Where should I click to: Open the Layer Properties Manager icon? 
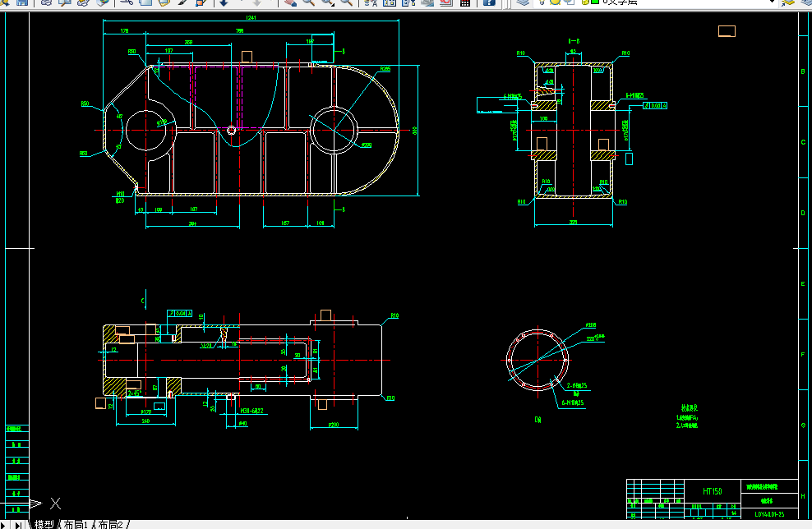click(x=523, y=2)
